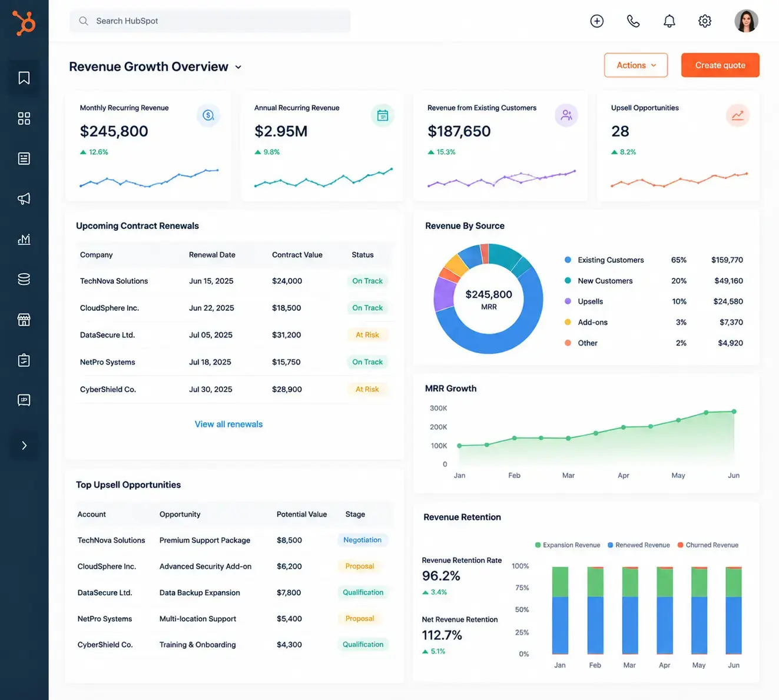Open the marketing megaphone icon in the sidebar
The width and height of the screenshot is (779, 700).
point(24,198)
